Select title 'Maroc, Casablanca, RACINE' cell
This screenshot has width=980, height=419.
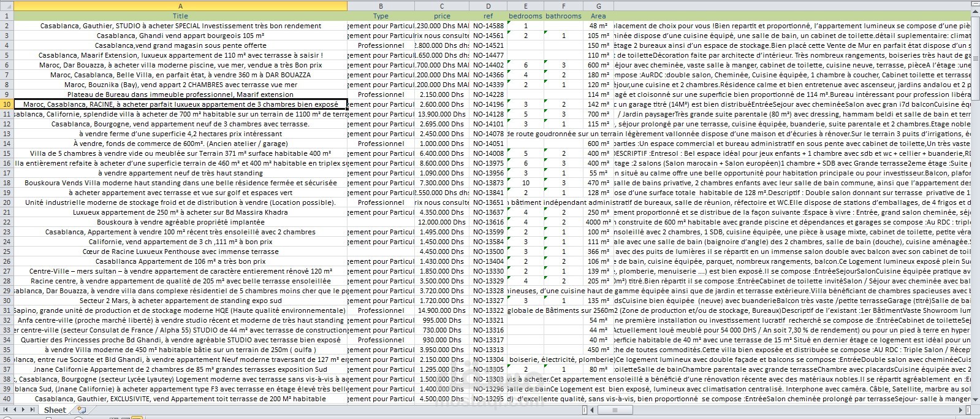[180, 104]
